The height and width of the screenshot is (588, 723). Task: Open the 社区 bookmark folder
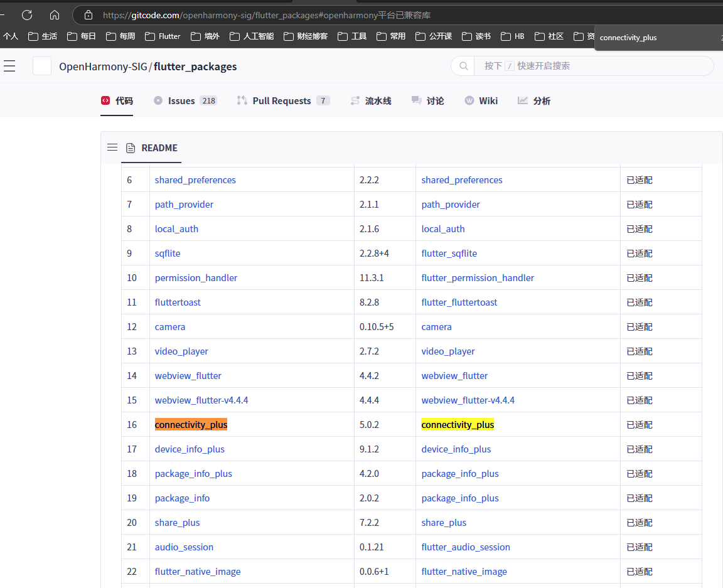pyautogui.click(x=549, y=36)
